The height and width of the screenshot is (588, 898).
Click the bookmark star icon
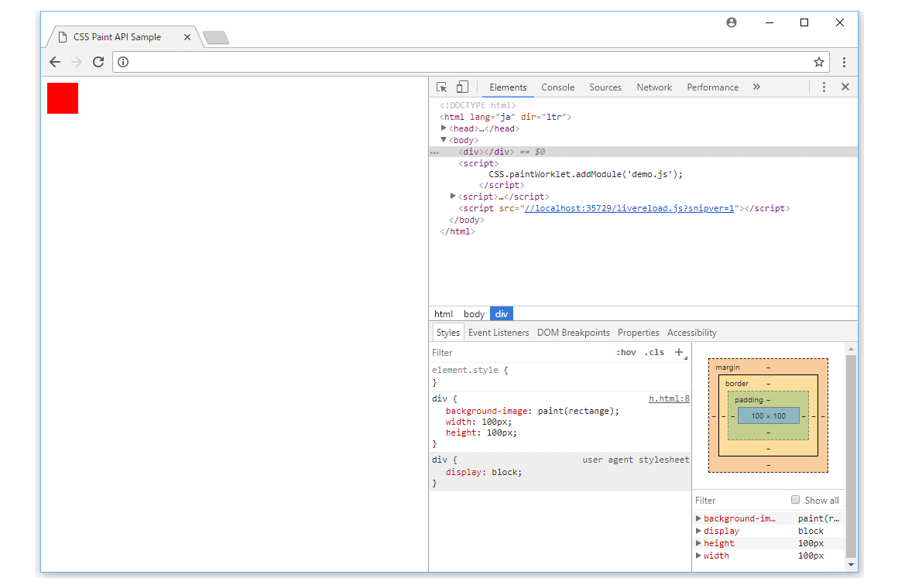click(x=818, y=61)
